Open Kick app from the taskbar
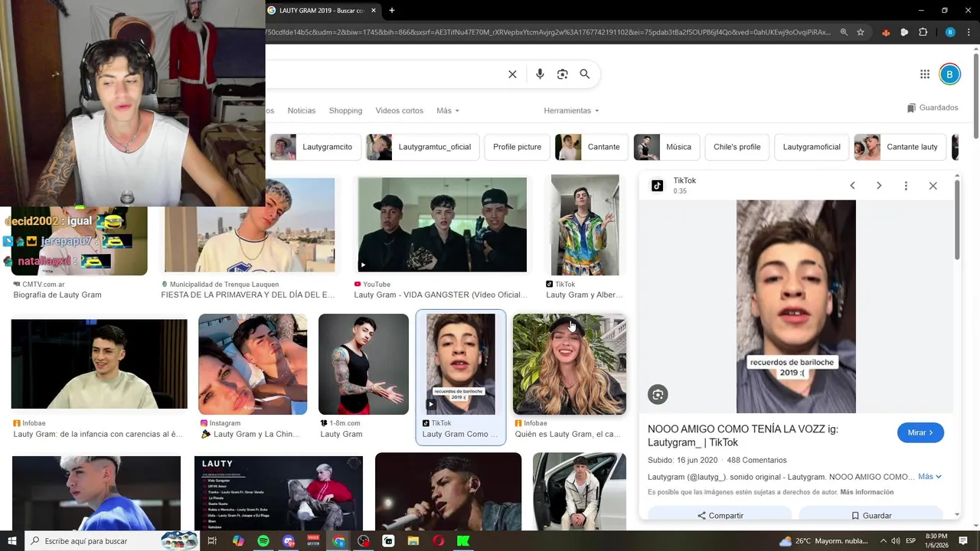The image size is (980, 551). tap(463, 541)
